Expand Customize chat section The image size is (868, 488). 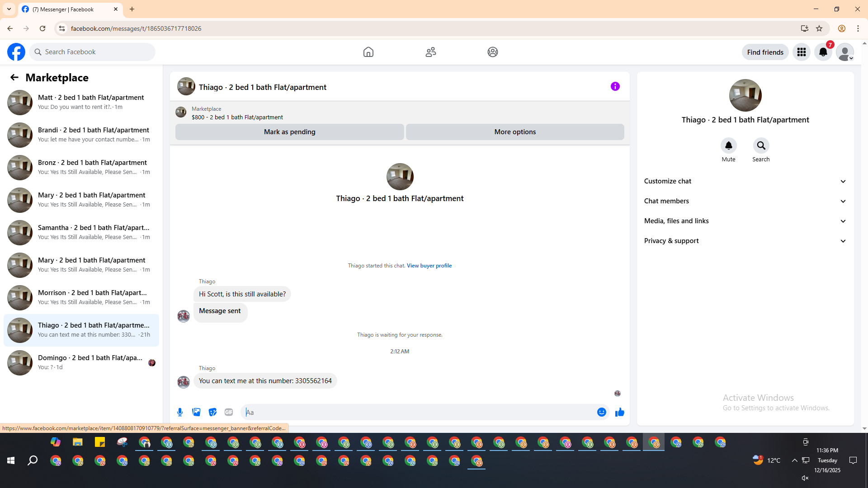pyautogui.click(x=745, y=181)
